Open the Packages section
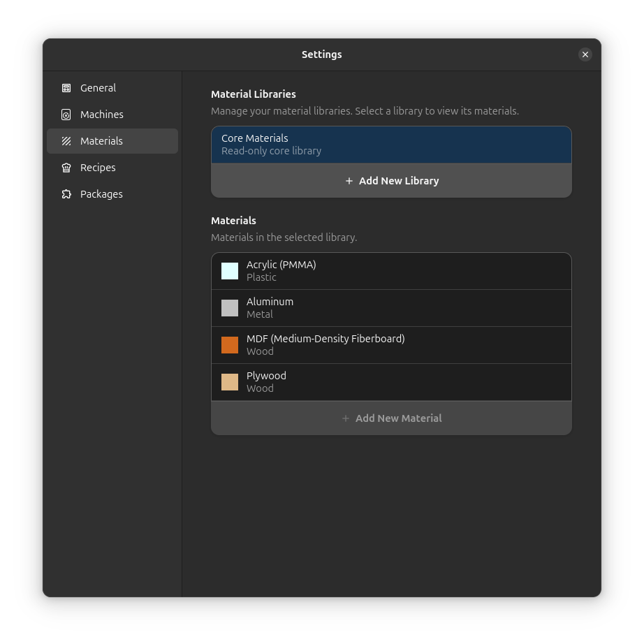Image resolution: width=644 pixels, height=644 pixels. coord(101,194)
